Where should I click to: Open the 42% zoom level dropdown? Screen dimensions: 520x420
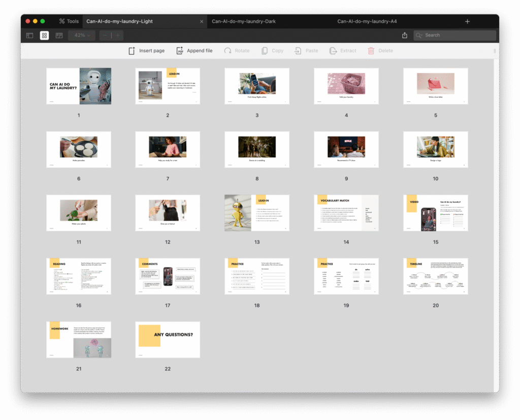(82, 36)
